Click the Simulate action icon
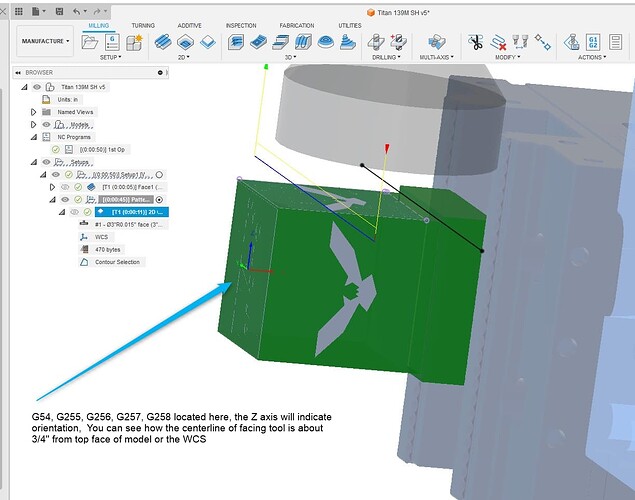This screenshot has width=635, height=500. pos(571,42)
